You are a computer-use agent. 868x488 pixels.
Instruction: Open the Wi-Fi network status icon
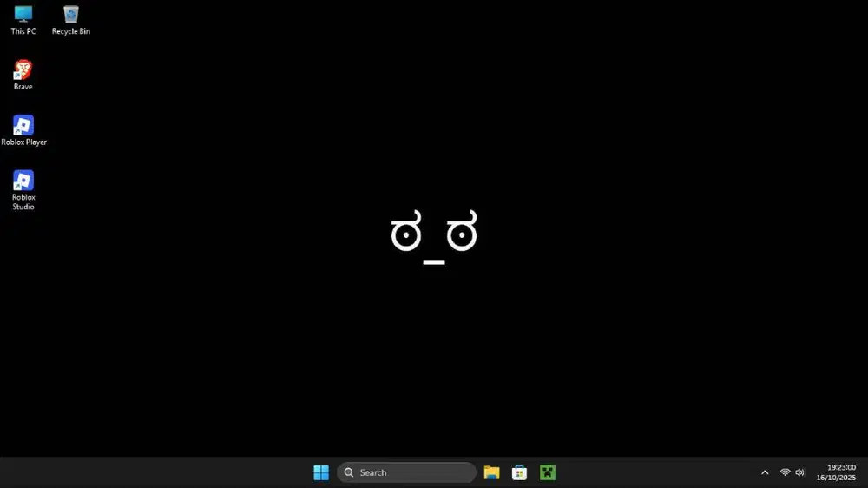click(x=785, y=472)
